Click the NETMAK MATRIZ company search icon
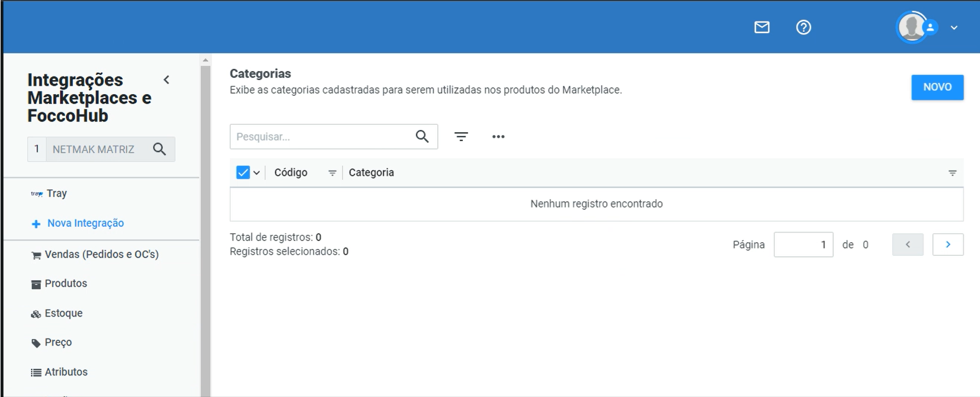 tap(159, 149)
